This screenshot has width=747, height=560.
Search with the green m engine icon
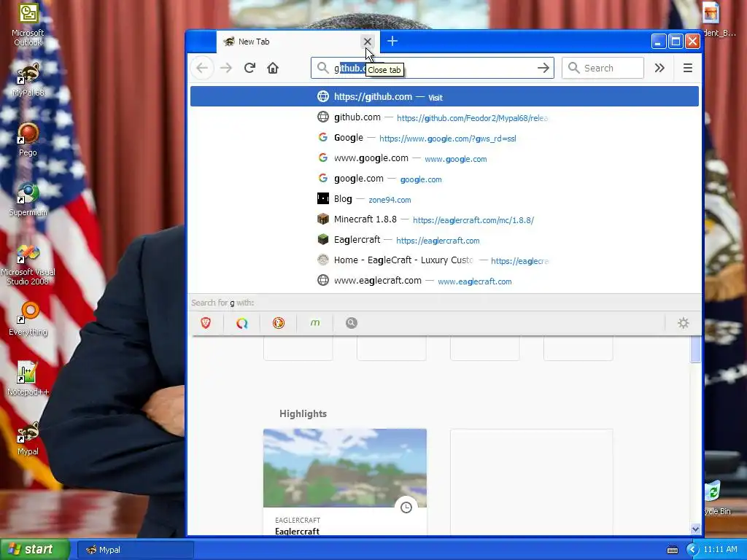point(315,323)
